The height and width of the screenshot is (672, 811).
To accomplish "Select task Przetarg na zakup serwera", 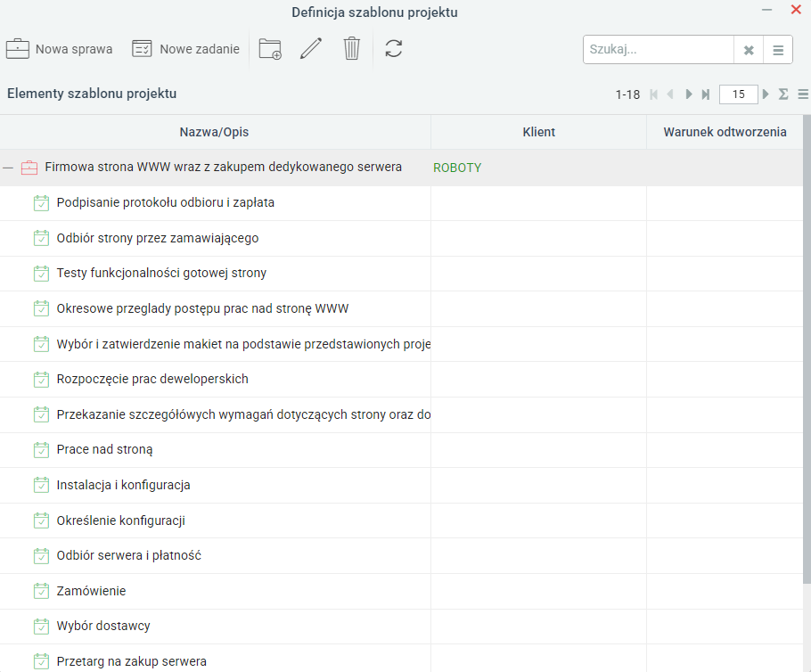I will point(401,659).
